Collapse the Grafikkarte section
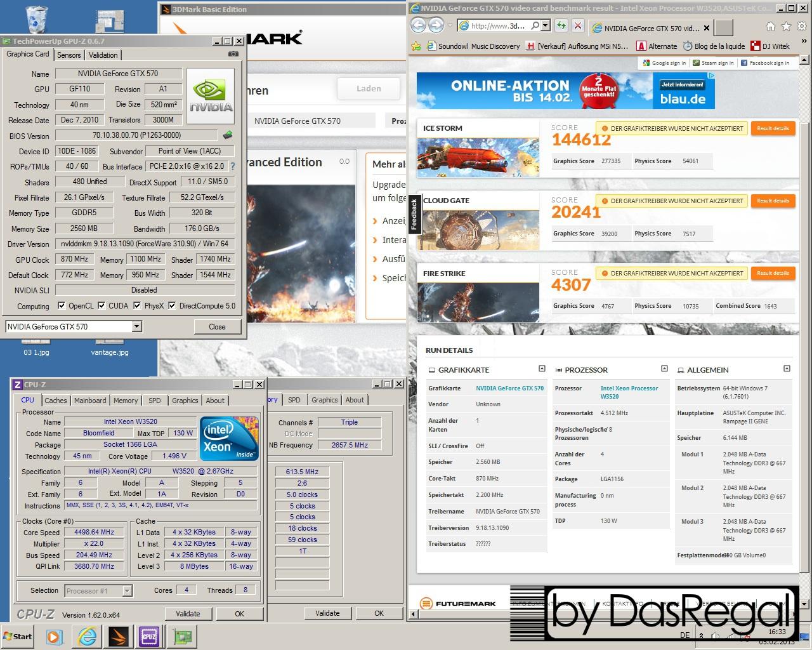Image resolution: width=812 pixels, height=650 pixels. pyautogui.click(x=542, y=369)
